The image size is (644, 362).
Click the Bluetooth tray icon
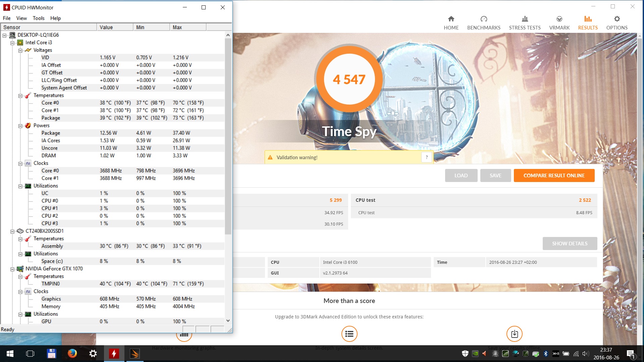click(x=546, y=353)
